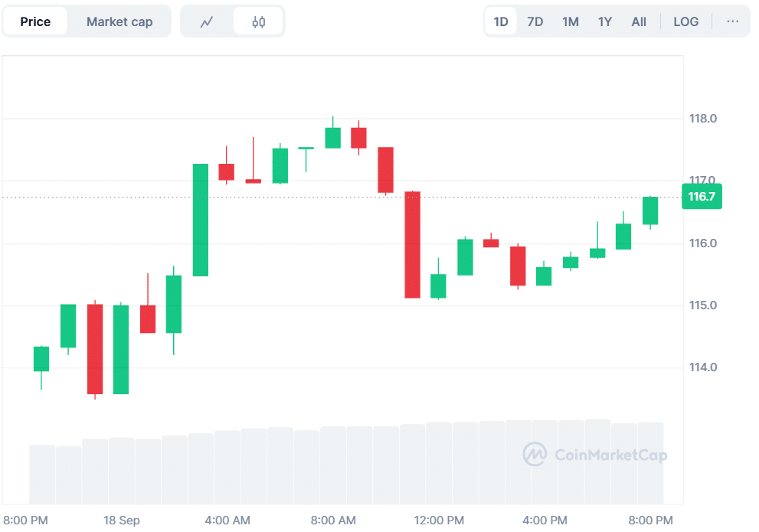Select the candlestick chart icon
Image resolution: width=759 pixels, height=532 pixels.
click(258, 21)
